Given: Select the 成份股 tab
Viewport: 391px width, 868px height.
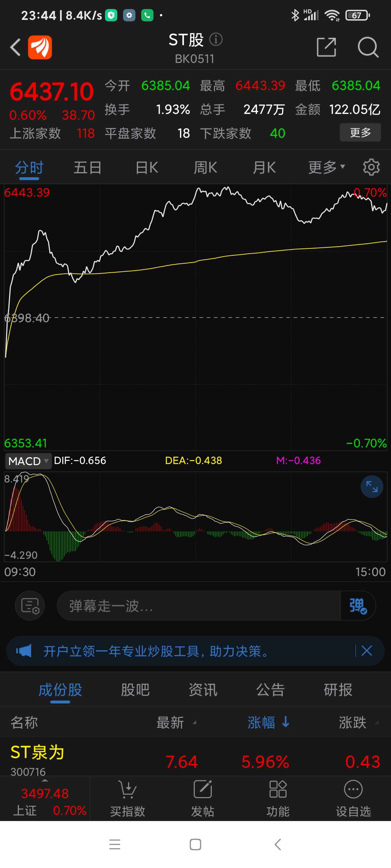Looking at the screenshot, I should pyautogui.click(x=60, y=690).
